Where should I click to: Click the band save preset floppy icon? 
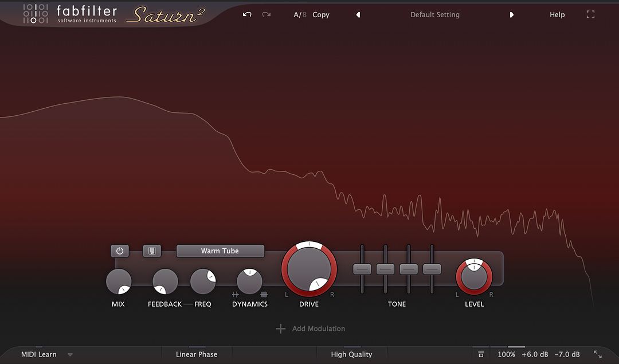pos(152,251)
